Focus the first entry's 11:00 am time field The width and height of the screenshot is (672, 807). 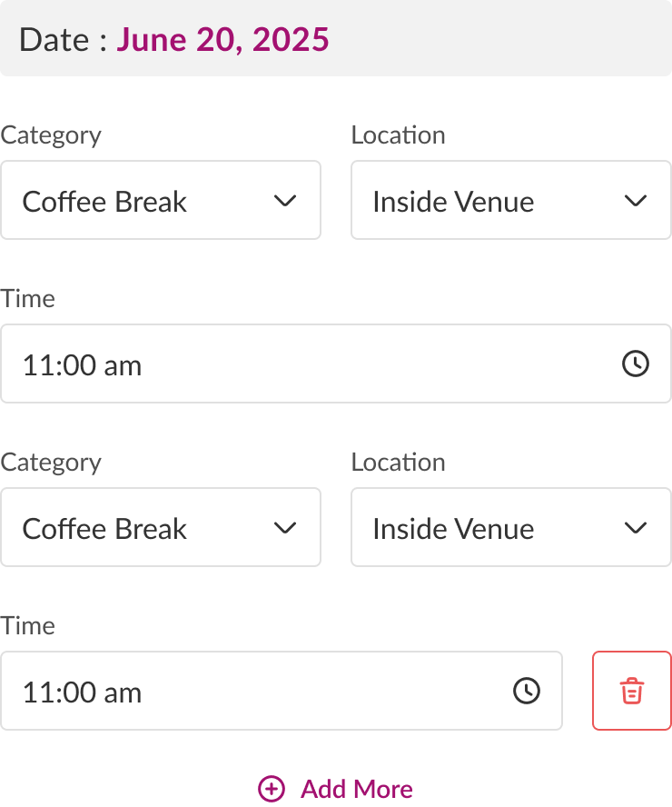309,364
